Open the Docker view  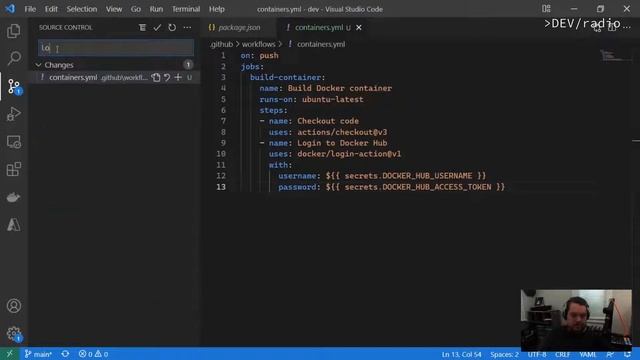click(13, 197)
